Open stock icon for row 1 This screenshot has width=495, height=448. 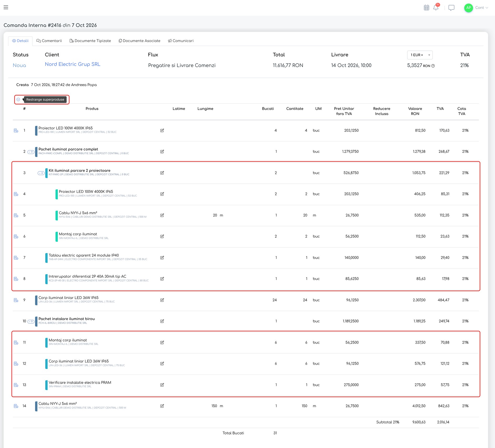pyautogui.click(x=16, y=130)
